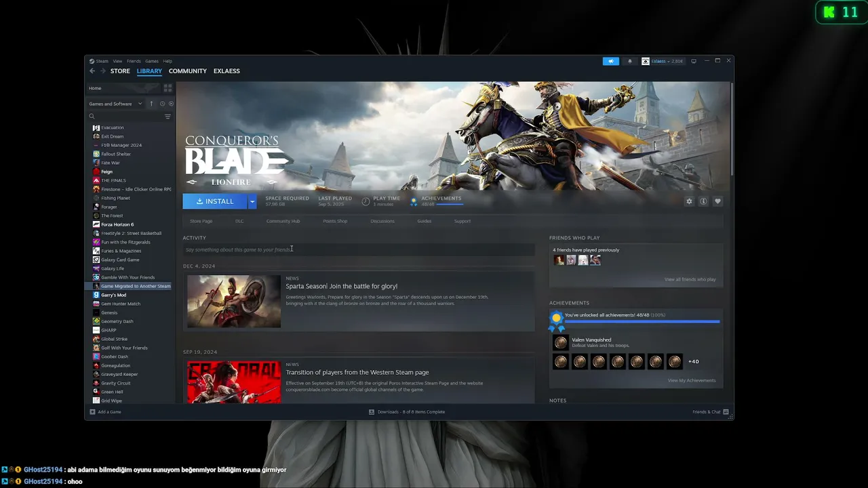The image size is (868, 488).
Task: Click the View My Achievements link
Action: pyautogui.click(x=692, y=380)
